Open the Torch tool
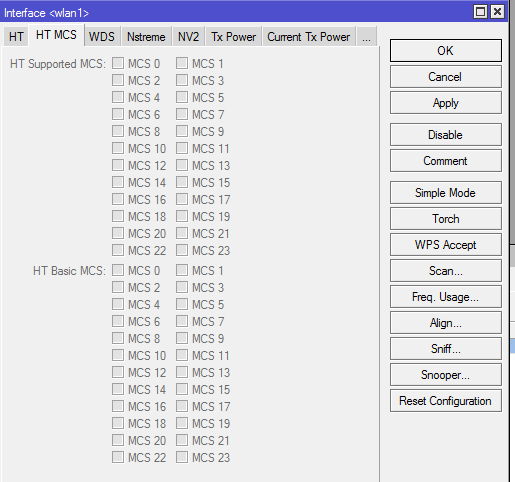Image resolution: width=515 pixels, height=482 pixels. (446, 219)
